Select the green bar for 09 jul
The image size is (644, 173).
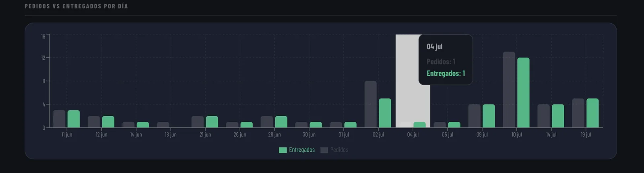point(489,116)
